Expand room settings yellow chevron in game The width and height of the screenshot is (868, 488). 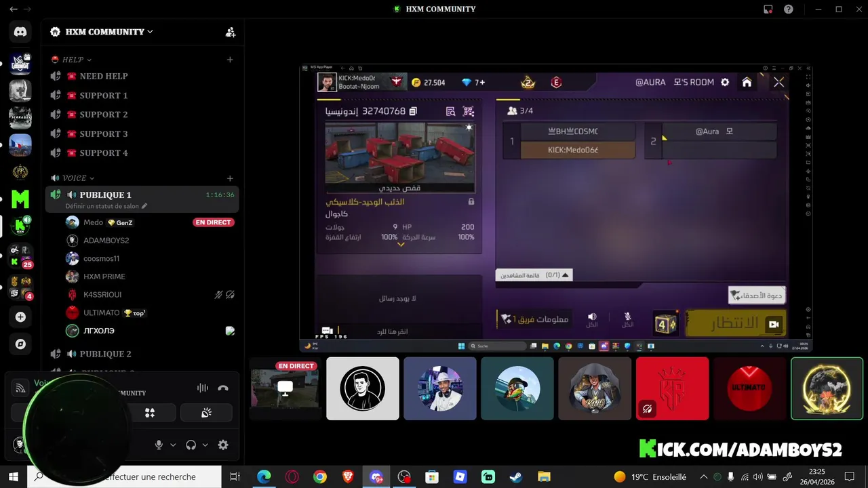pyautogui.click(x=401, y=245)
